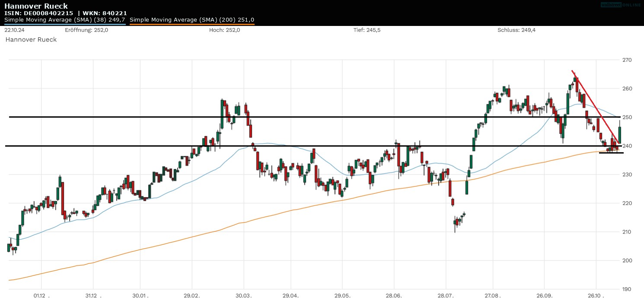Click the red downtrend line
Screen dimensions: 644x298
pos(596,107)
